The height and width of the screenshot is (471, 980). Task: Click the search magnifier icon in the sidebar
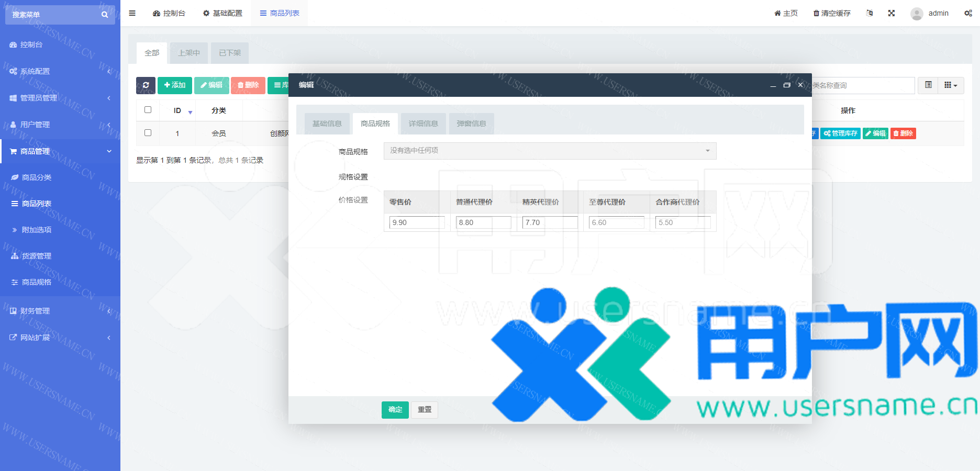(x=105, y=15)
